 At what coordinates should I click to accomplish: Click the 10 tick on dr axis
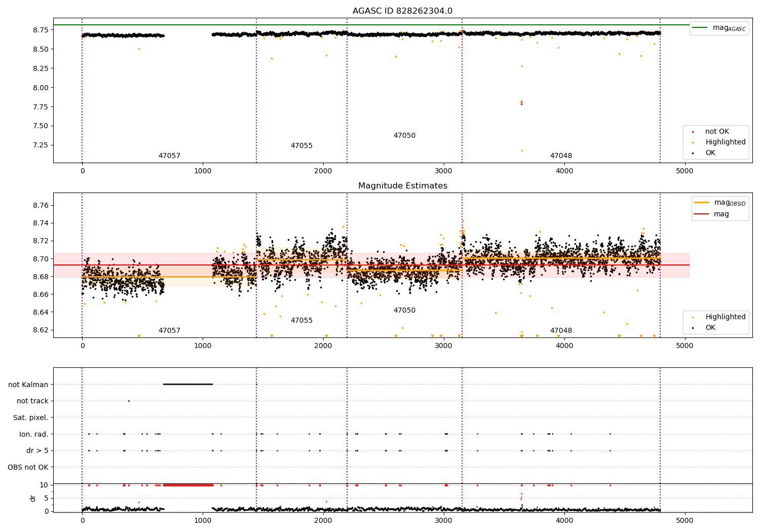44,485
